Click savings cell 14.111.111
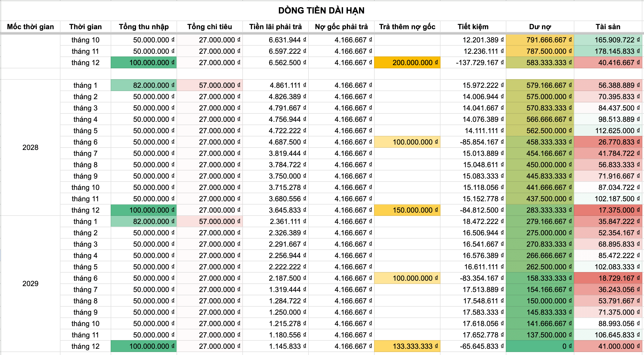This screenshot has height=355, width=644. [x=473, y=131]
